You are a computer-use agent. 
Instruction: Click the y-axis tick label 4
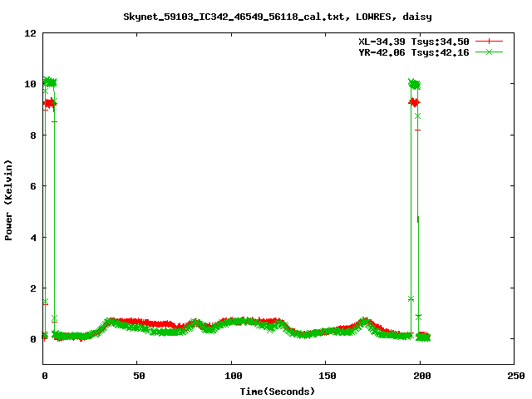(x=33, y=237)
